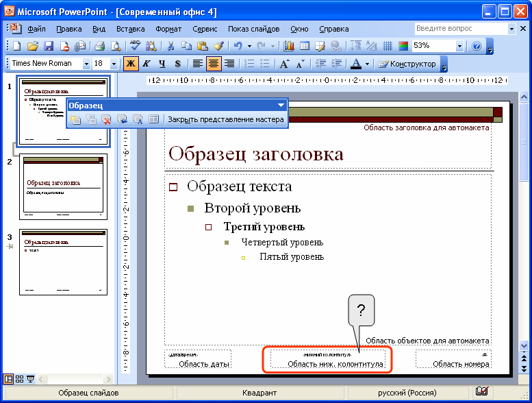532x403 pixels.
Task: Click Закрыть представление мастера
Action: [226, 119]
